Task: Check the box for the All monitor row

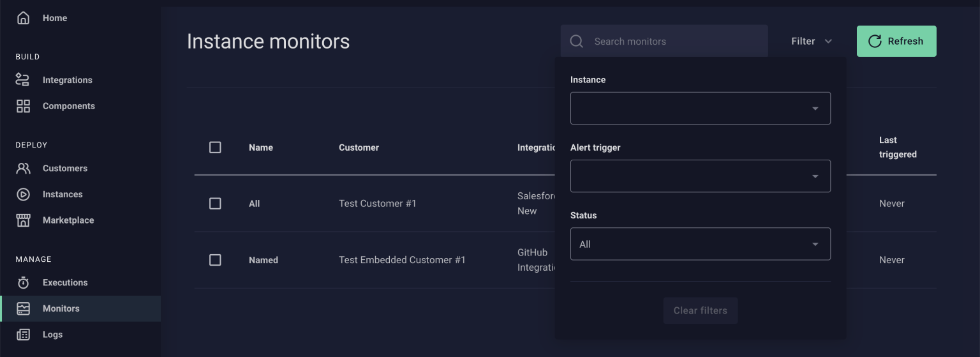Action: click(215, 204)
